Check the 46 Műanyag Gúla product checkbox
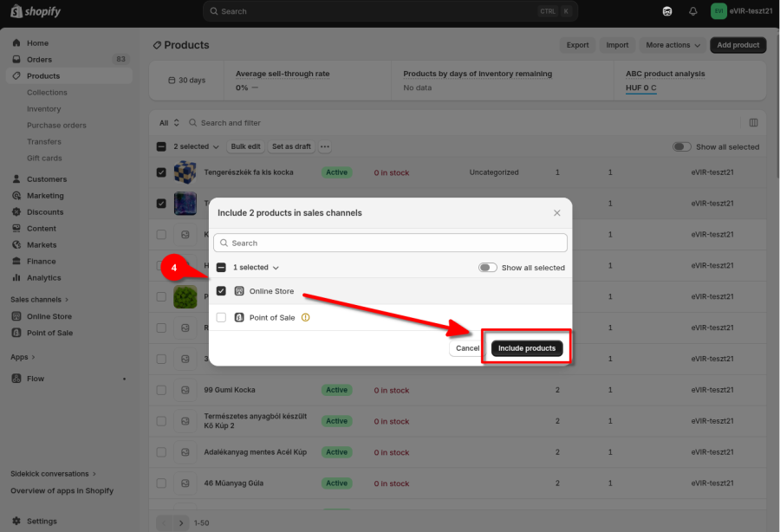This screenshot has width=780, height=532. (x=161, y=483)
